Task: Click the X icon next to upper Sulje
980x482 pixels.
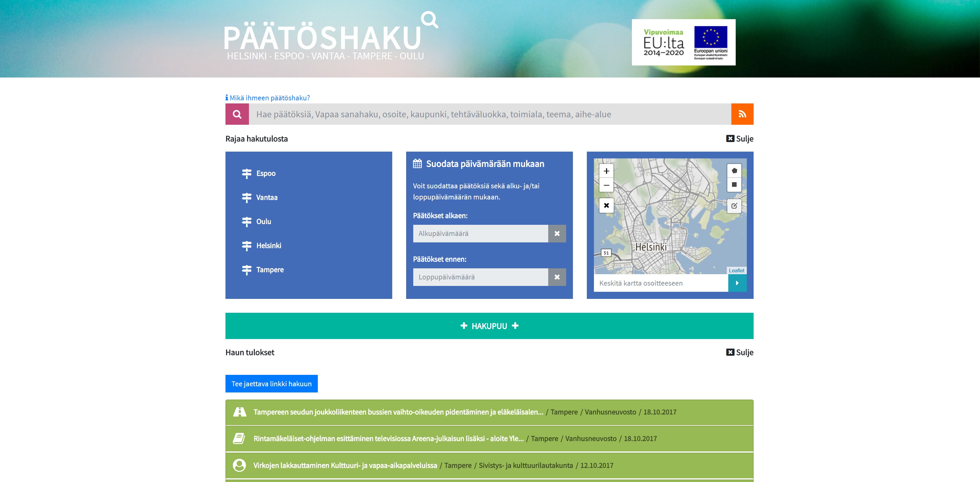Action: coord(730,138)
